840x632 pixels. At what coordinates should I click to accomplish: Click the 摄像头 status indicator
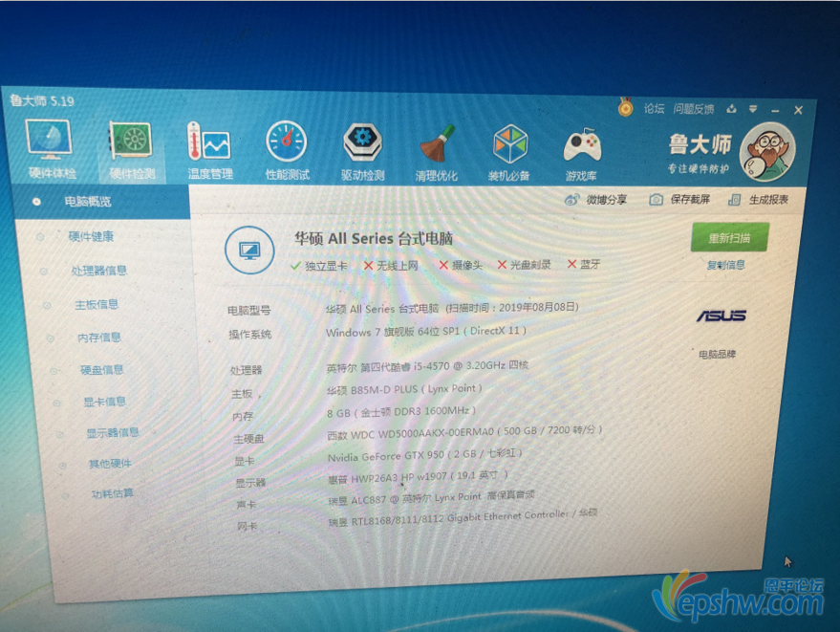pos(461,265)
